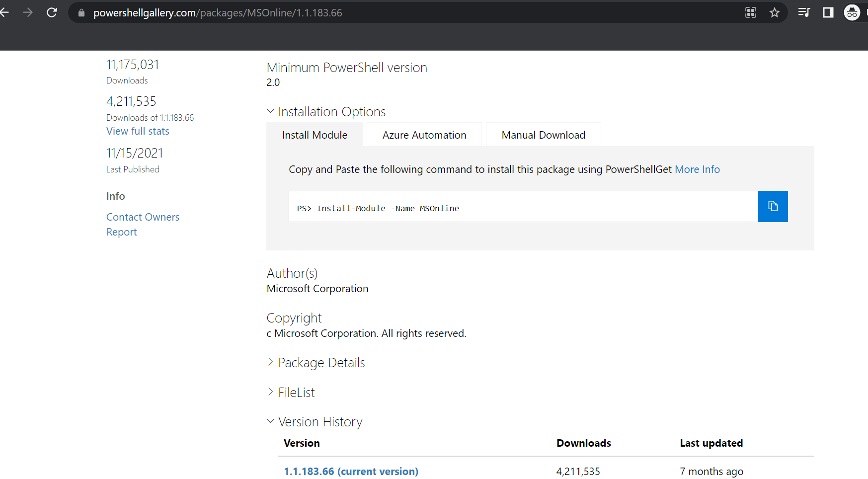Click the Info heading in sidebar
Screen dimensions: 868x479
pyautogui.click(x=115, y=196)
